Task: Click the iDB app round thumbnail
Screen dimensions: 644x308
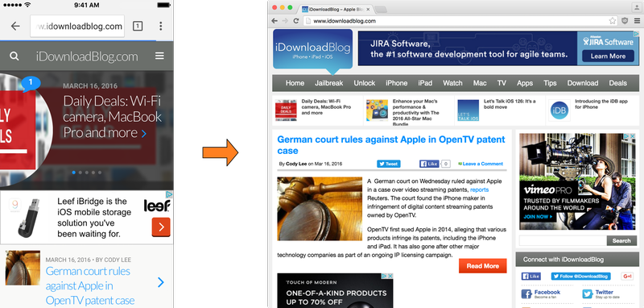Action: [x=559, y=110]
